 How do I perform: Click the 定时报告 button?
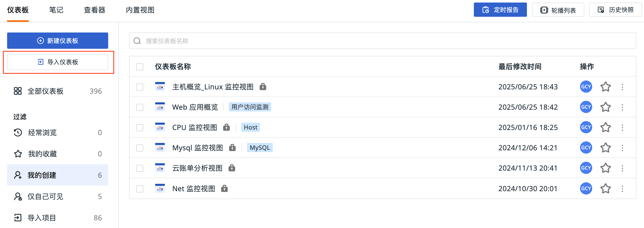tap(500, 10)
